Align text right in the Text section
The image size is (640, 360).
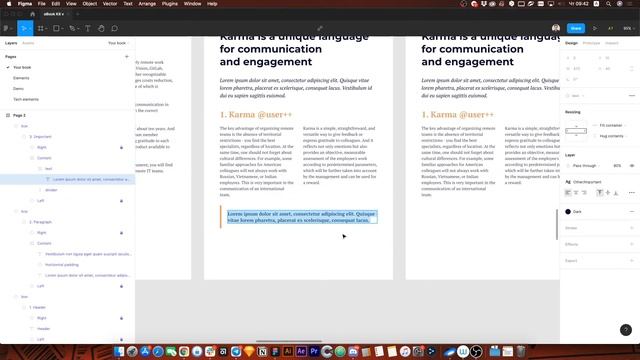click(584, 193)
